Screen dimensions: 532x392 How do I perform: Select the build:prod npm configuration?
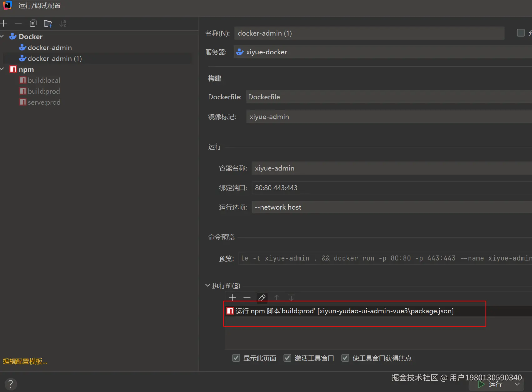(44, 91)
